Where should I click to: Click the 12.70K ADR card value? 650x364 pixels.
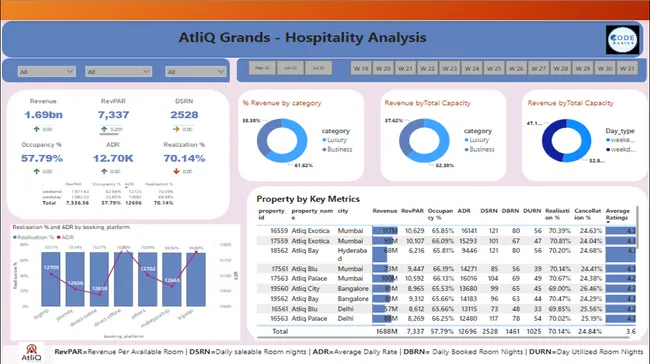(x=113, y=158)
